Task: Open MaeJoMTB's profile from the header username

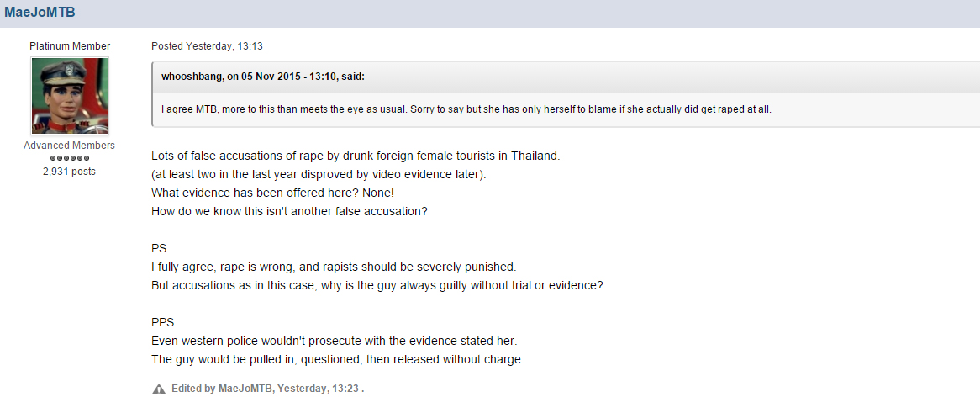Action: [40, 12]
